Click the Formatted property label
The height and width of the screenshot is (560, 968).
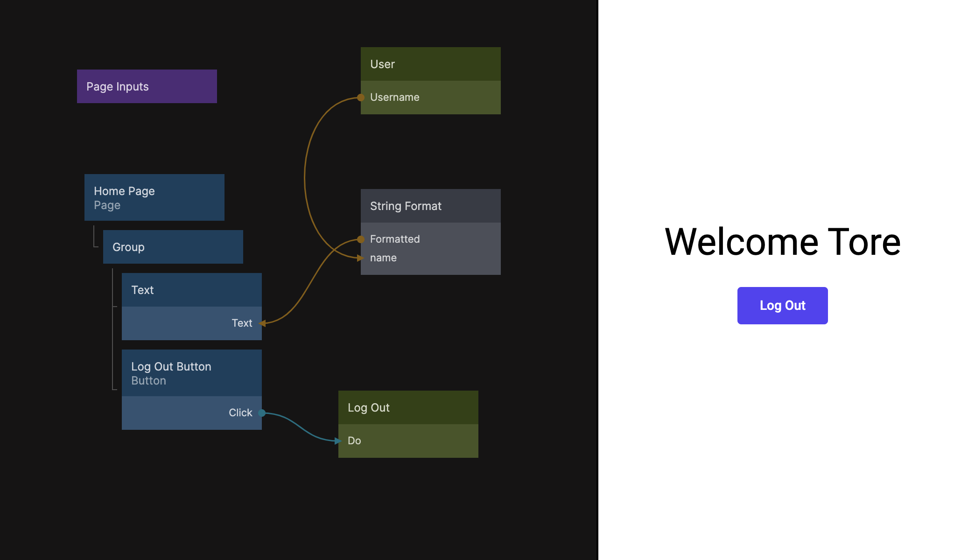[x=395, y=239]
